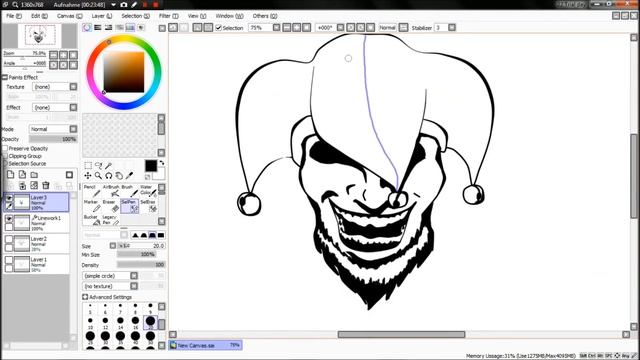Zoom in with navigator plus button
This screenshot has height=360, width=640.
pos(64,55)
